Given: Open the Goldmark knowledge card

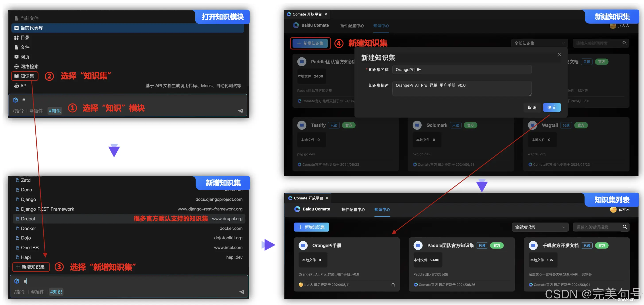Looking at the screenshot, I should [x=461, y=144].
